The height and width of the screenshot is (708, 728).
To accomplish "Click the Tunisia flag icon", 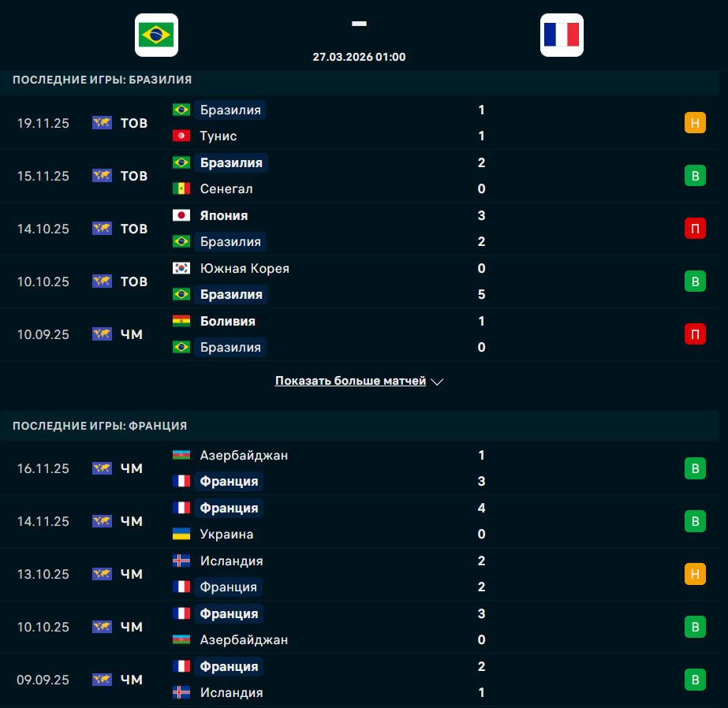I will point(181,136).
